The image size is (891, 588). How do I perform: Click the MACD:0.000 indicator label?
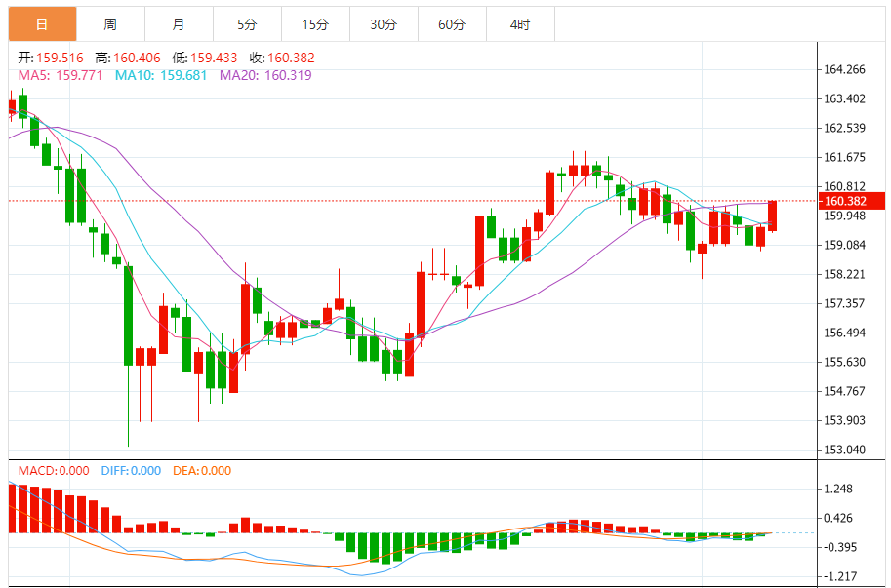pos(54,471)
